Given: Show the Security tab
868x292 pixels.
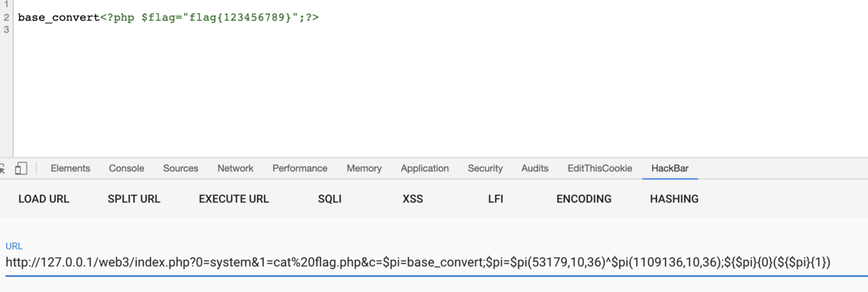Looking at the screenshot, I should tap(485, 168).
